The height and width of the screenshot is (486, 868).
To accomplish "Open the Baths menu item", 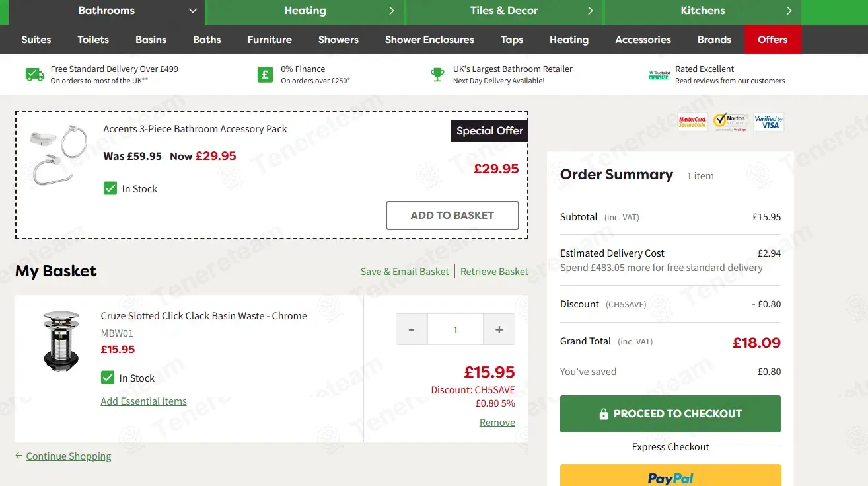I will pyautogui.click(x=207, y=40).
